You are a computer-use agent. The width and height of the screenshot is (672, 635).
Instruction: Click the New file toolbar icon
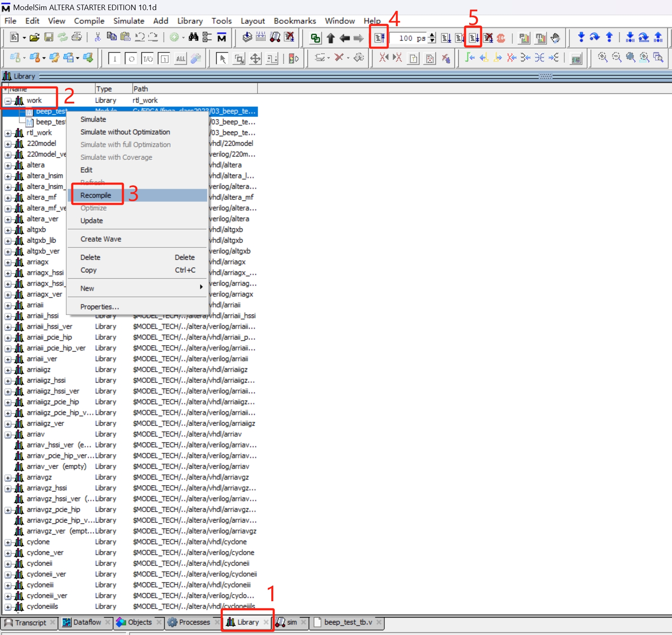tap(14, 37)
